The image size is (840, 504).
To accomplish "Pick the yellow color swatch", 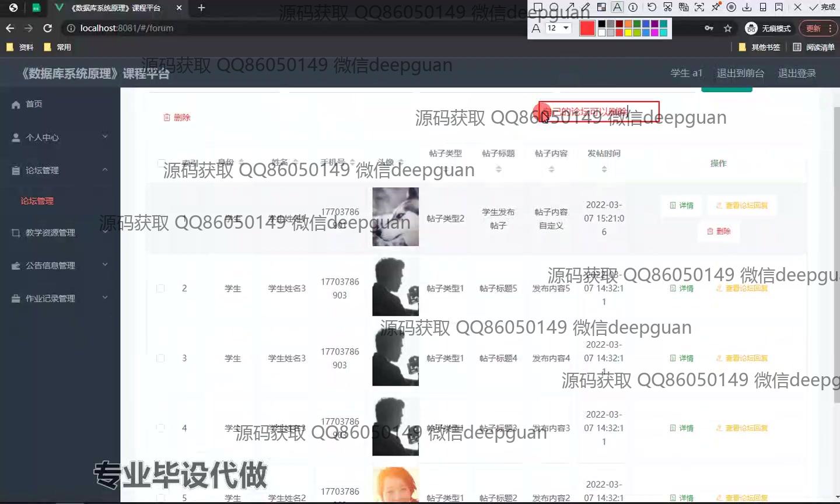I will tap(628, 33).
